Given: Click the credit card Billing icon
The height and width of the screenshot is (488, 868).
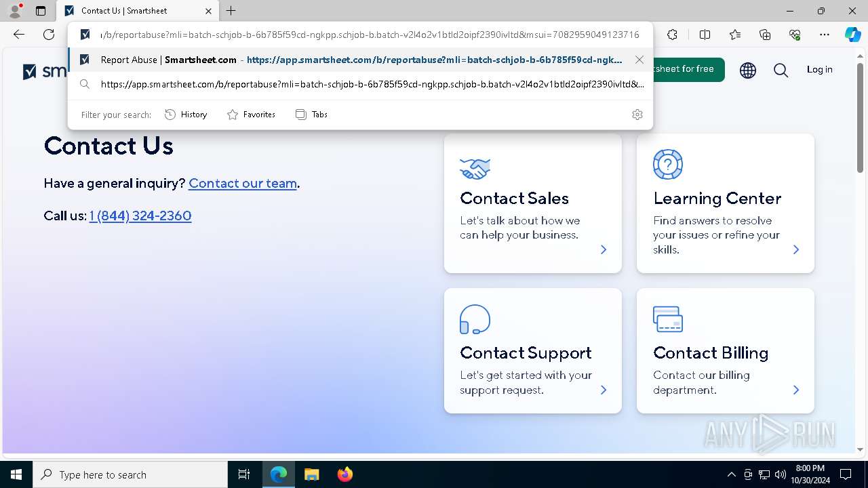Looking at the screenshot, I should [x=668, y=319].
